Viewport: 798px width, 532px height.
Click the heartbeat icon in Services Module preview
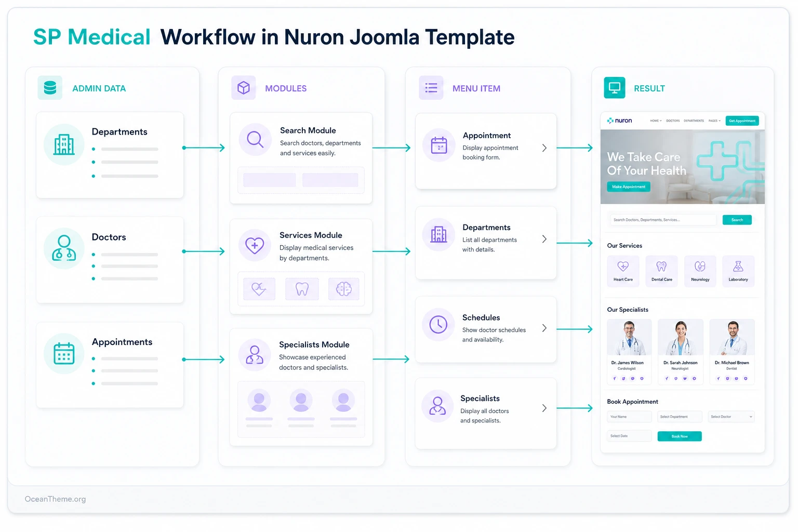point(259,289)
